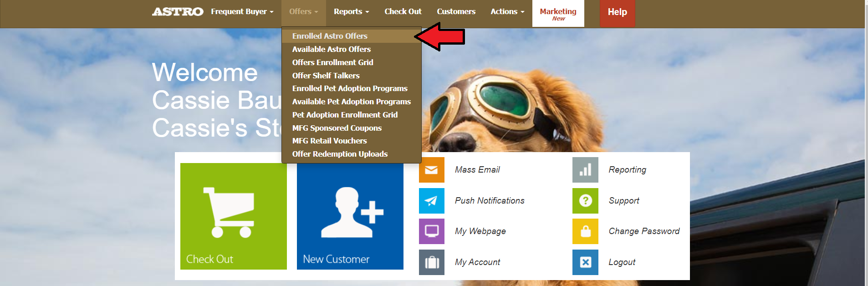The width and height of the screenshot is (868, 286).
Task: Click the Reporting bar chart icon
Action: pyautogui.click(x=585, y=170)
